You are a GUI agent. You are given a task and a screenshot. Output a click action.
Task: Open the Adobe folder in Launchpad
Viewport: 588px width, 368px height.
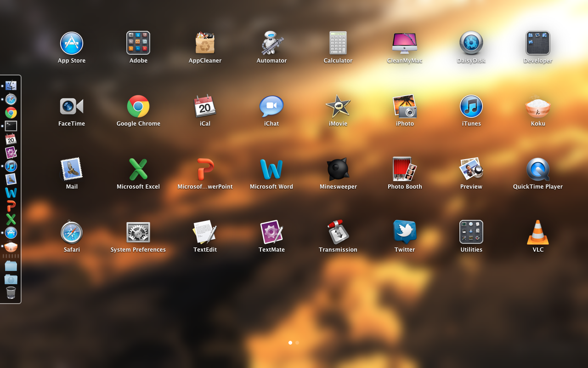pyautogui.click(x=138, y=43)
